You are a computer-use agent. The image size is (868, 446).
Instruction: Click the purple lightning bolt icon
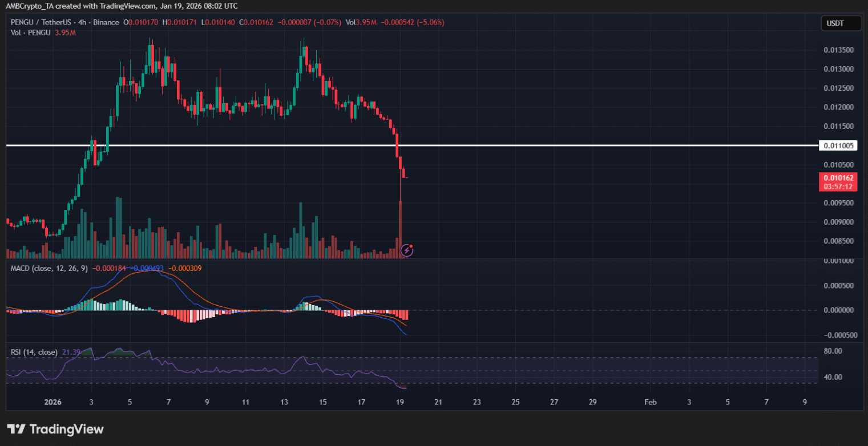tap(407, 249)
